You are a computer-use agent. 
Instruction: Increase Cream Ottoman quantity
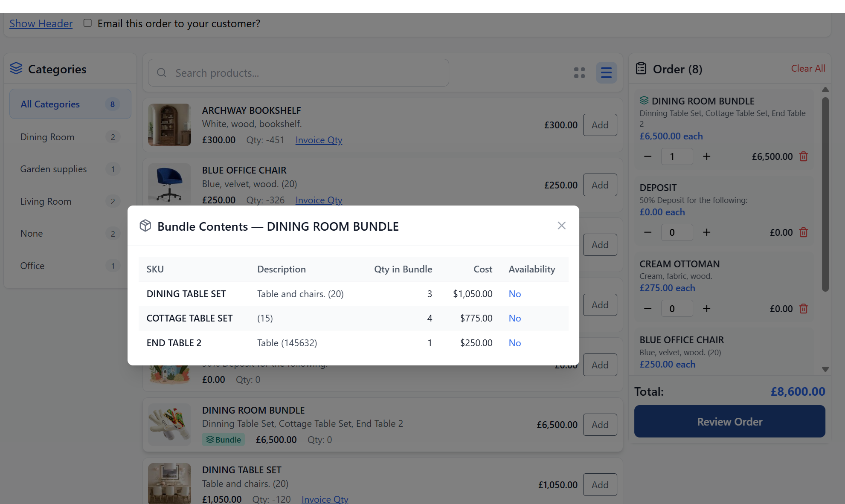(706, 309)
